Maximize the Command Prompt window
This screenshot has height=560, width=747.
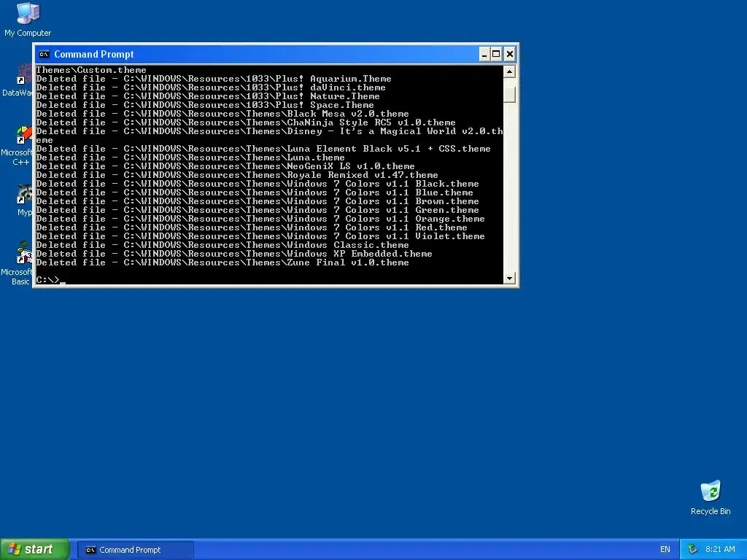click(x=496, y=54)
